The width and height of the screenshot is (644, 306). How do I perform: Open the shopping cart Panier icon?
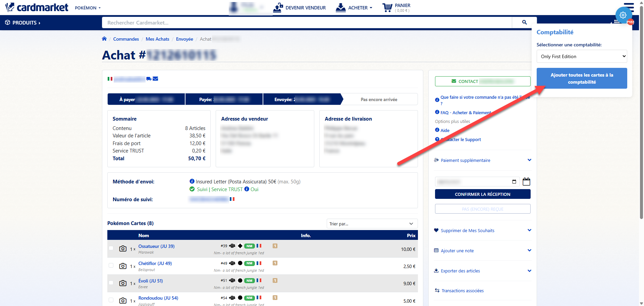(x=387, y=8)
